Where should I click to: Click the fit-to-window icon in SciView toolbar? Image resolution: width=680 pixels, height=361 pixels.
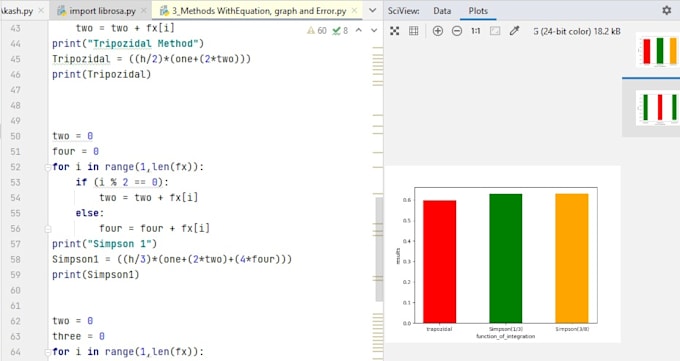(394, 31)
